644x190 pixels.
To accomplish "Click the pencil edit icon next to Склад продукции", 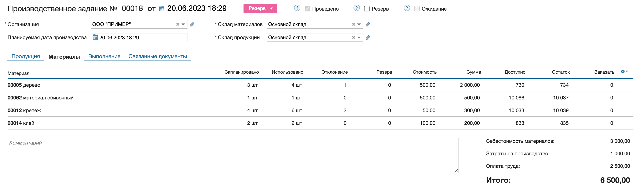I will click(x=368, y=37).
